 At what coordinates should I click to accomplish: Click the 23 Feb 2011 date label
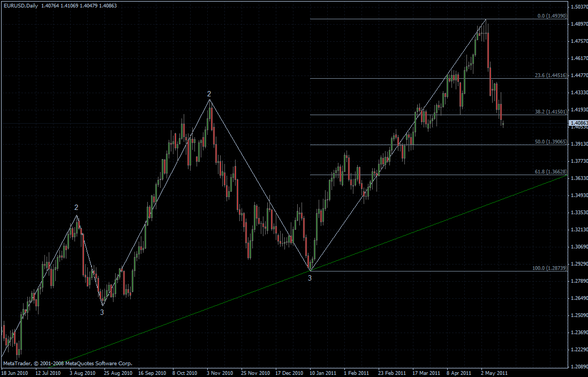[392, 373]
